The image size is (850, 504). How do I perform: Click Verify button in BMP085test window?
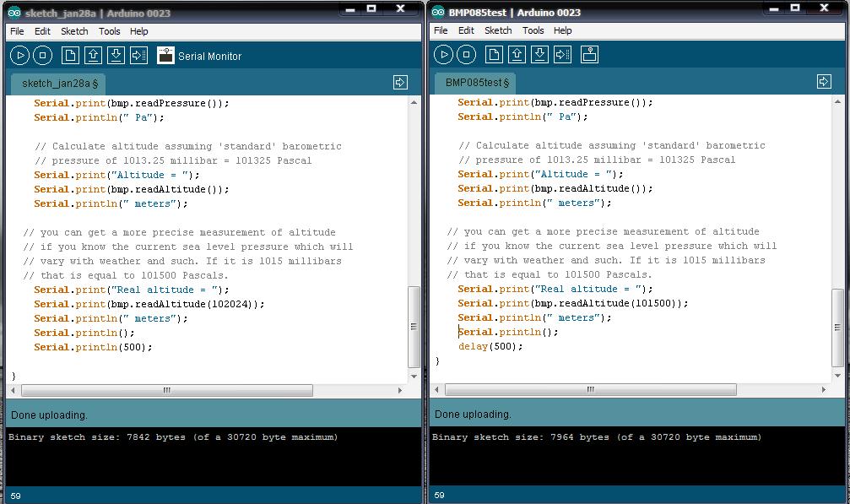coord(443,54)
